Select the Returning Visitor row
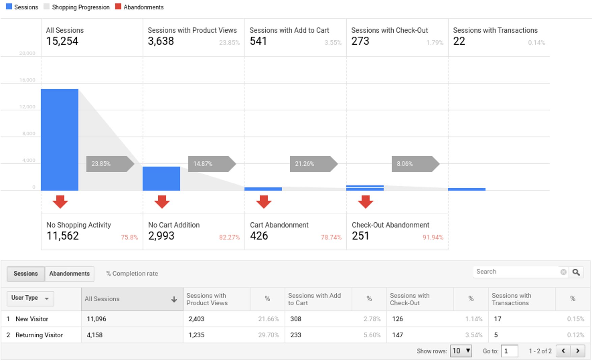Image resolution: width=592 pixels, height=364 pixels. [x=39, y=335]
